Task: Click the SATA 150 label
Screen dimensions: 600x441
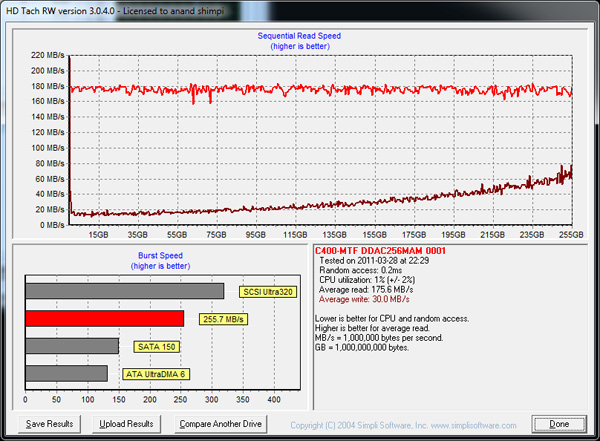Action: (157, 347)
